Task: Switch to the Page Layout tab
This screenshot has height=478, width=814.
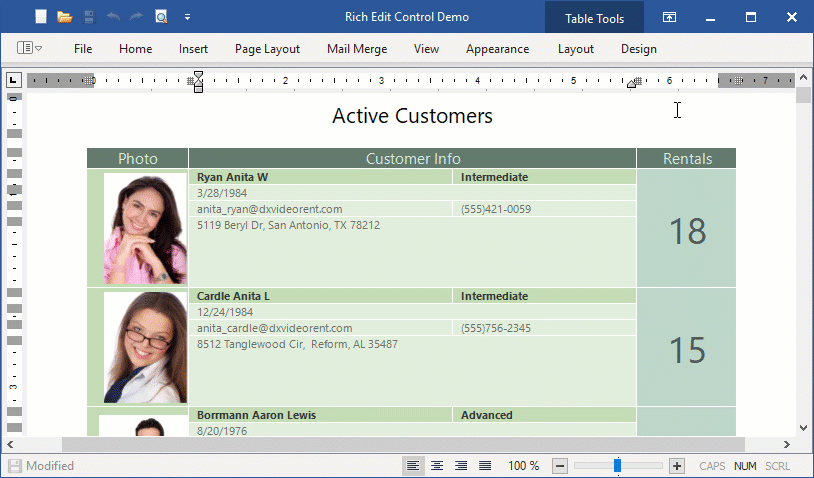Action: (x=267, y=49)
